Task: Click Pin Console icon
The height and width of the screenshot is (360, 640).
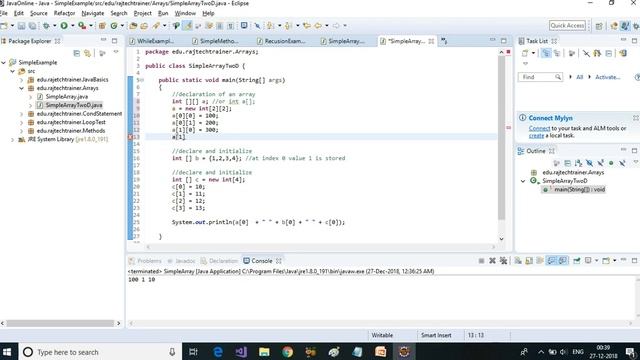Action: (x=577, y=260)
